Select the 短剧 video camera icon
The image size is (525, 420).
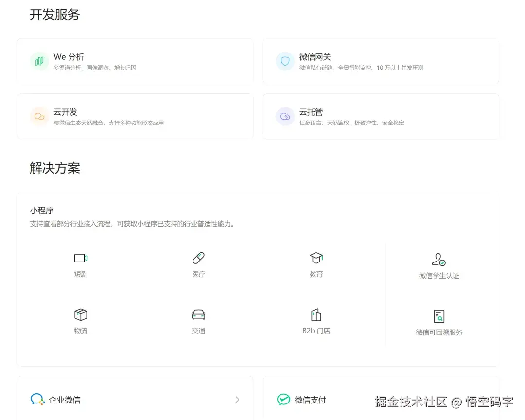[81, 258]
